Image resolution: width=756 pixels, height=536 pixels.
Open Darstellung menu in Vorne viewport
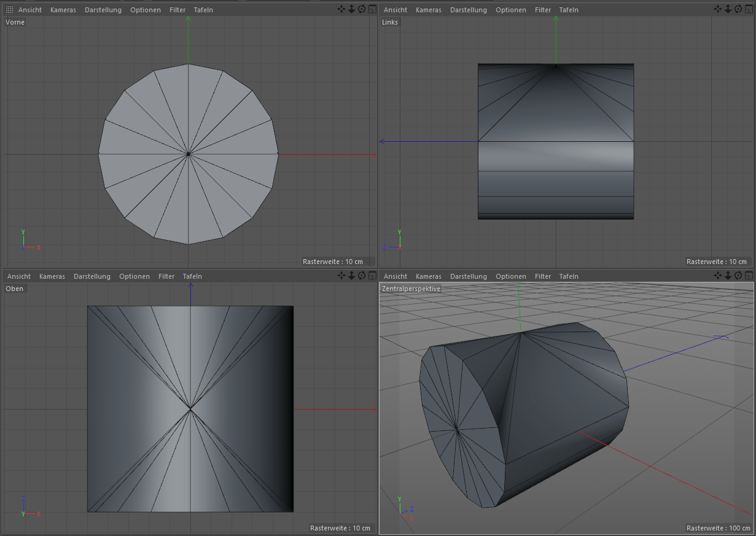click(103, 10)
